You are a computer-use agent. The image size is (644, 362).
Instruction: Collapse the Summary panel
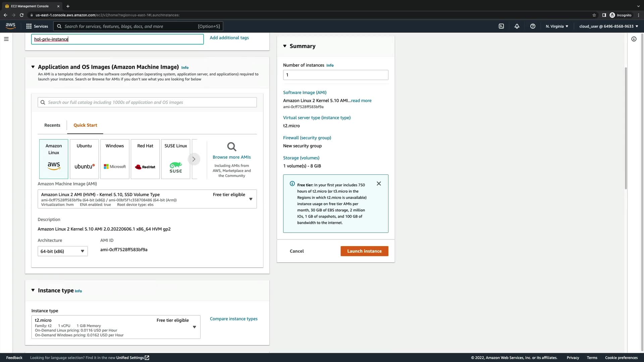coord(285,46)
